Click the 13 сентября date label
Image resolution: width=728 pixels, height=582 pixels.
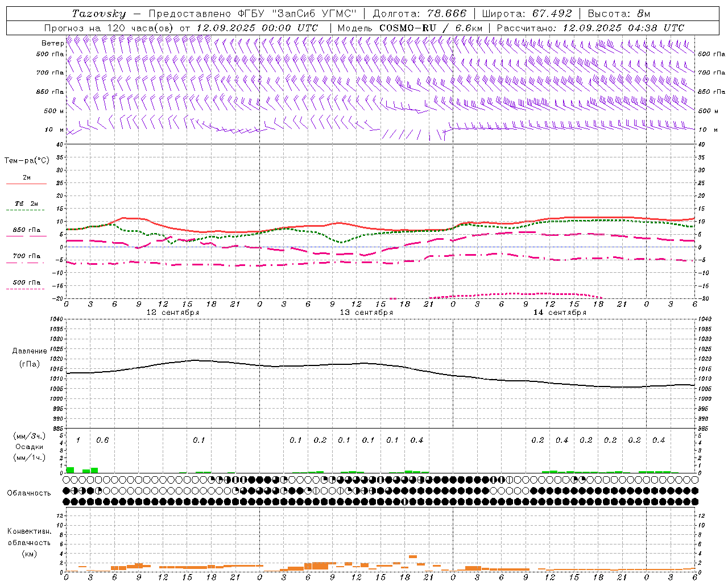[366, 313]
